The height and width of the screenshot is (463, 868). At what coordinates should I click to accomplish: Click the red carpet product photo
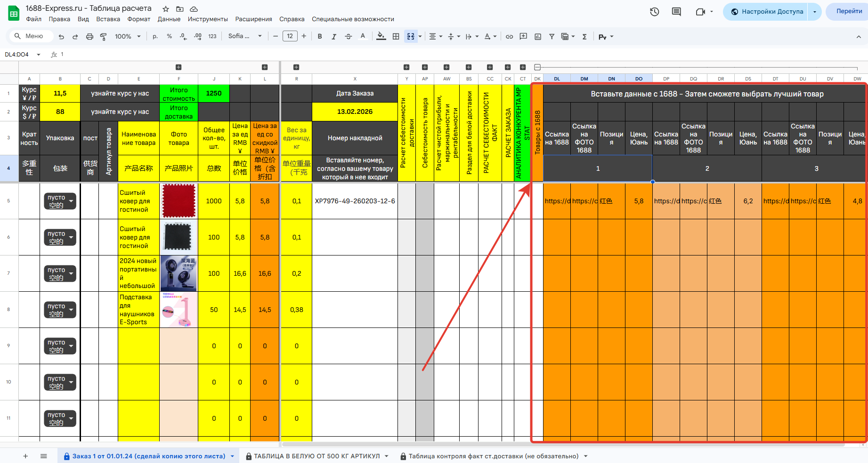178,201
